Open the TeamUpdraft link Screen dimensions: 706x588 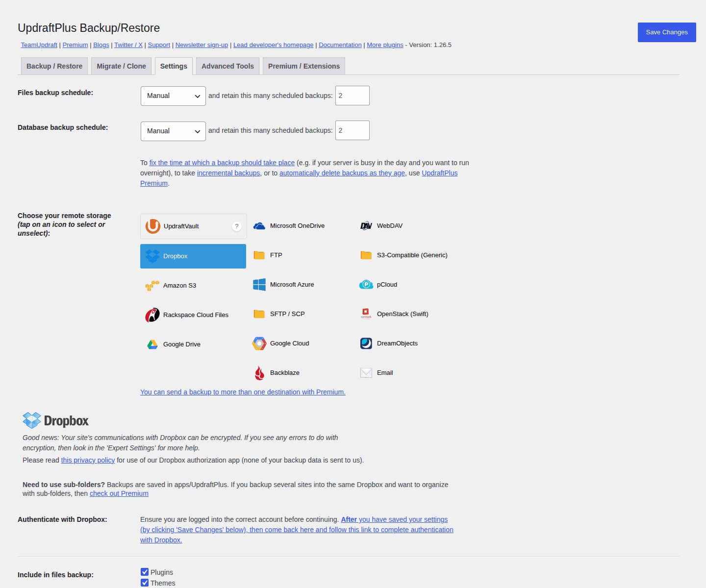tap(39, 45)
